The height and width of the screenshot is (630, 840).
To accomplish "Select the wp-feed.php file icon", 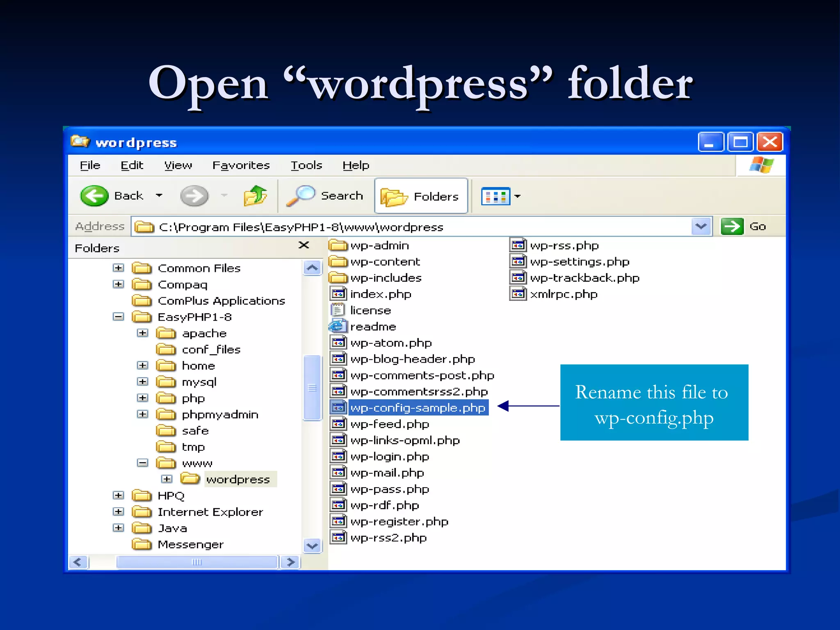I will [x=338, y=424].
